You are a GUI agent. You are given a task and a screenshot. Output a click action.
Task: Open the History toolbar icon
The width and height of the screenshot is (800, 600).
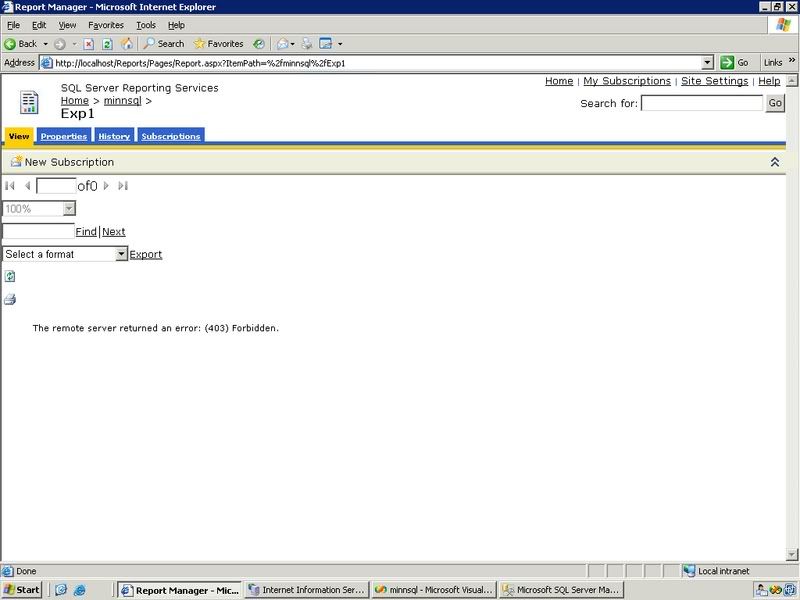pos(259,44)
